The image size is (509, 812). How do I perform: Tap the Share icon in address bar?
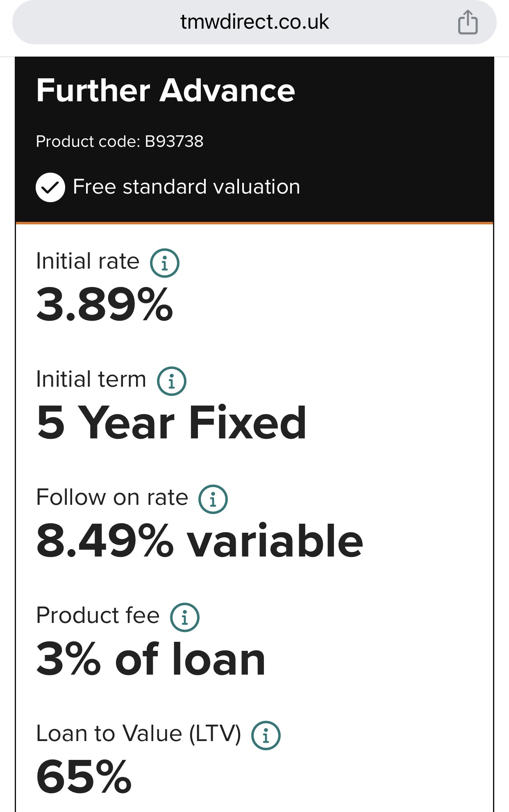(x=468, y=22)
